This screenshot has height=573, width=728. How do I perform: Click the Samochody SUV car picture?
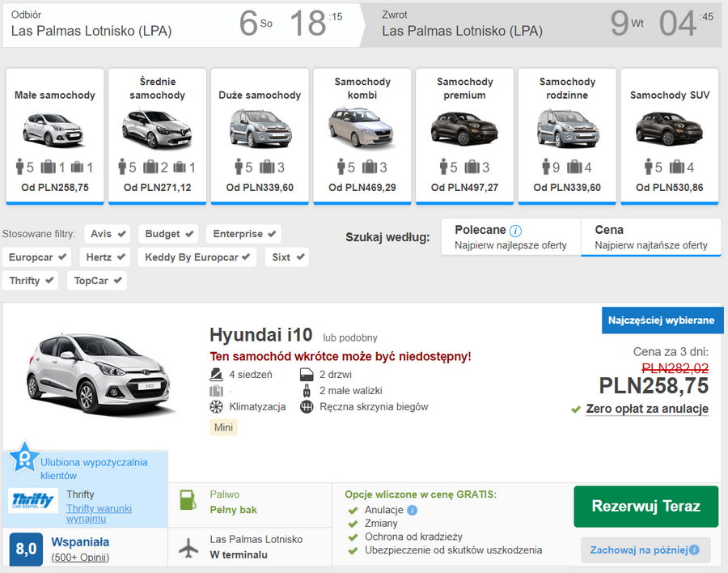pos(669,129)
